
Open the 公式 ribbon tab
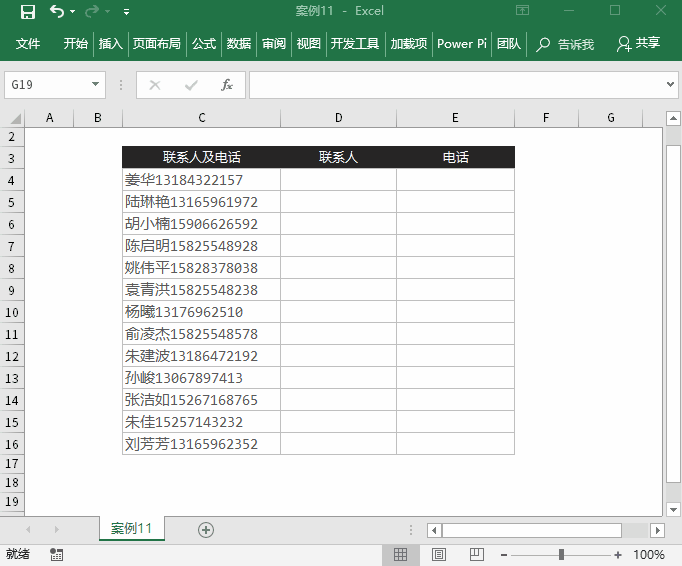[204, 44]
